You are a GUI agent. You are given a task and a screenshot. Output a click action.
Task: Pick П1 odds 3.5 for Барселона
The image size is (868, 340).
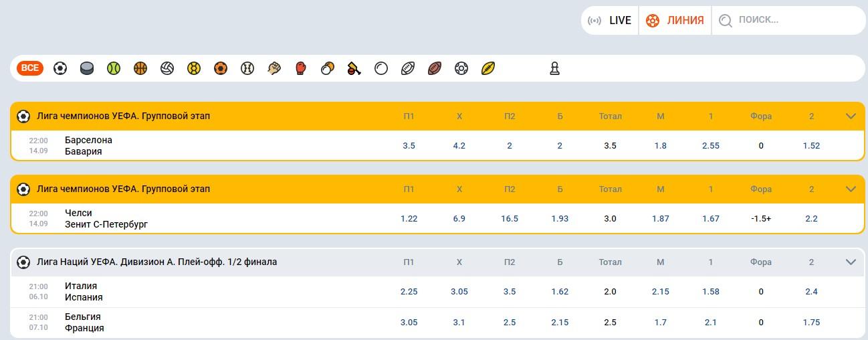(409, 145)
